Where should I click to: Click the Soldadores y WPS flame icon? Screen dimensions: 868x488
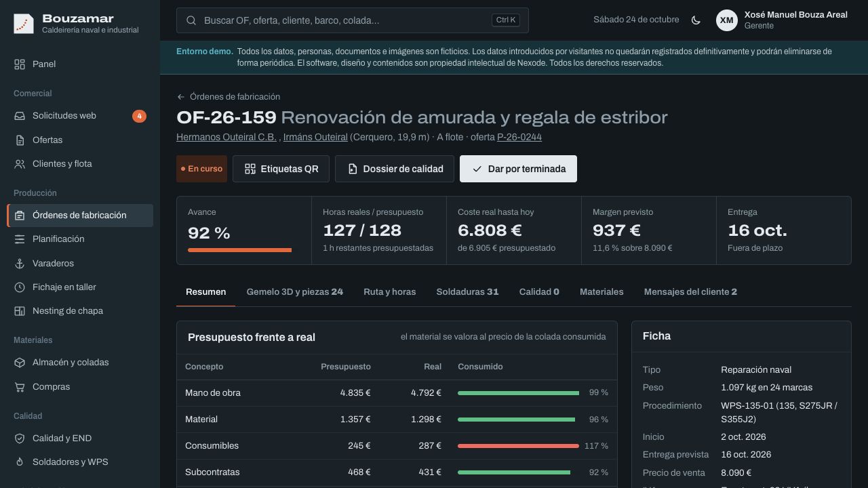click(x=20, y=462)
